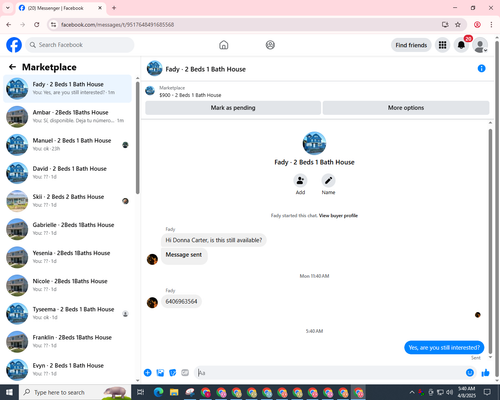This screenshot has height=400, width=500.
Task: Open File Explorer from the taskbar
Action: 174,392
